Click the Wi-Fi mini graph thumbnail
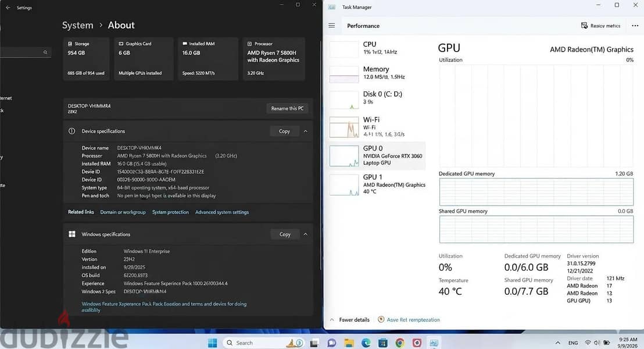Viewport: 644px width, 349px height. 344,127
